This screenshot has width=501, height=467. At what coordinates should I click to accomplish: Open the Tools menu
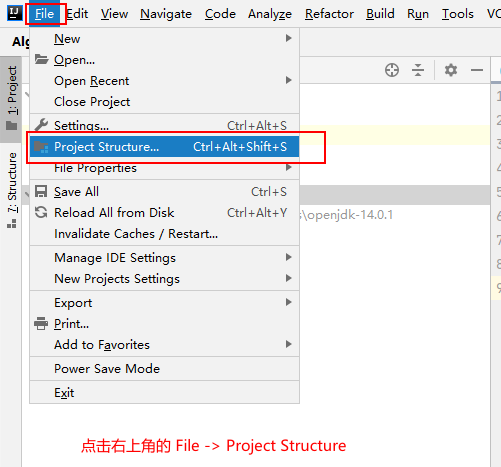pyautogui.click(x=457, y=14)
